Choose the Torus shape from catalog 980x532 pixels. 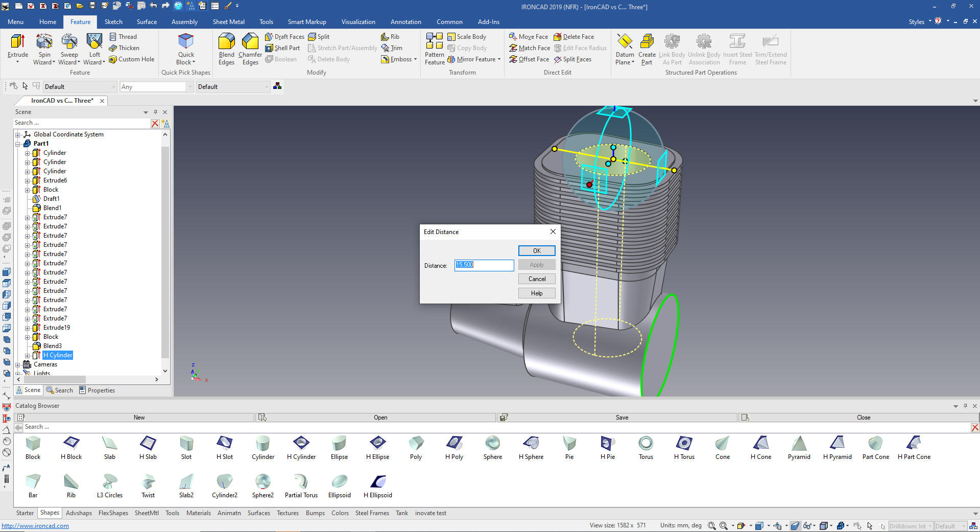(646, 448)
